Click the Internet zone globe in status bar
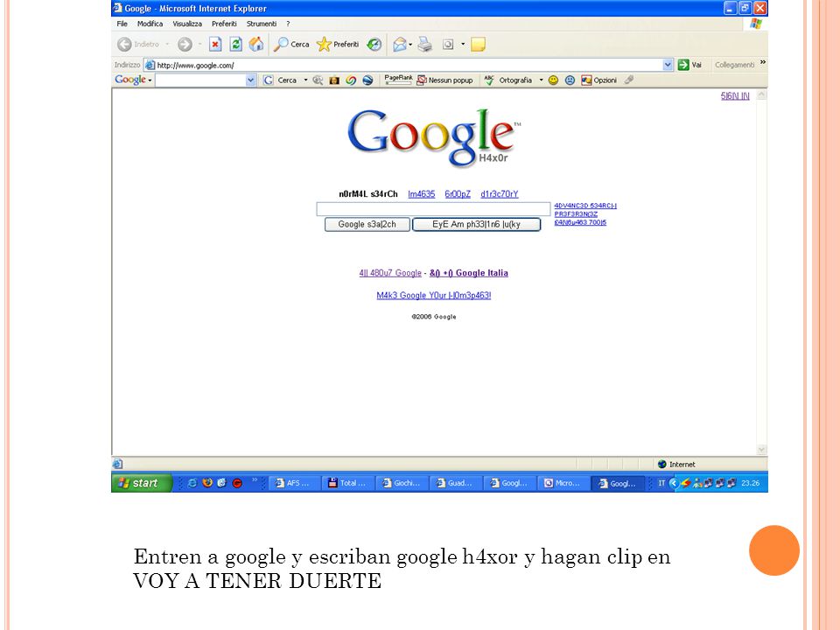 click(662, 465)
